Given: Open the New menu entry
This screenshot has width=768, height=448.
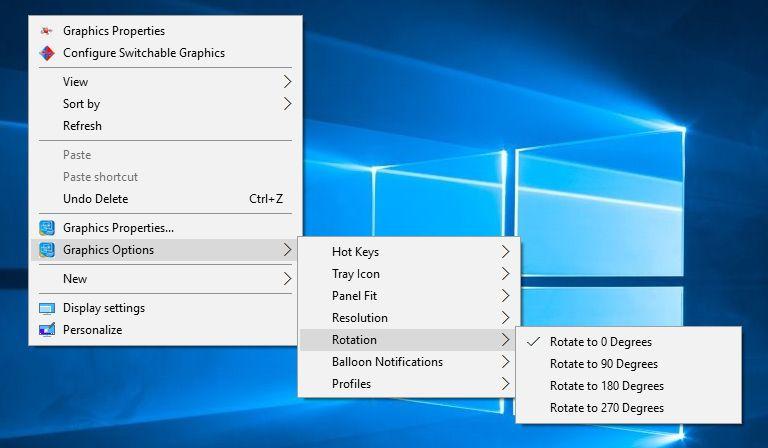Looking at the screenshot, I should pos(165,279).
